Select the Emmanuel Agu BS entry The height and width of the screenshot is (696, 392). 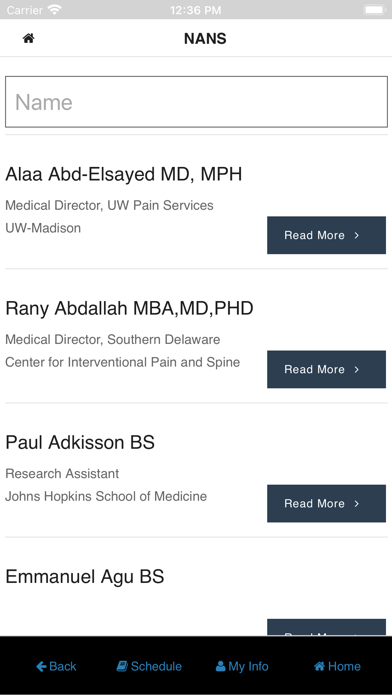click(84, 577)
